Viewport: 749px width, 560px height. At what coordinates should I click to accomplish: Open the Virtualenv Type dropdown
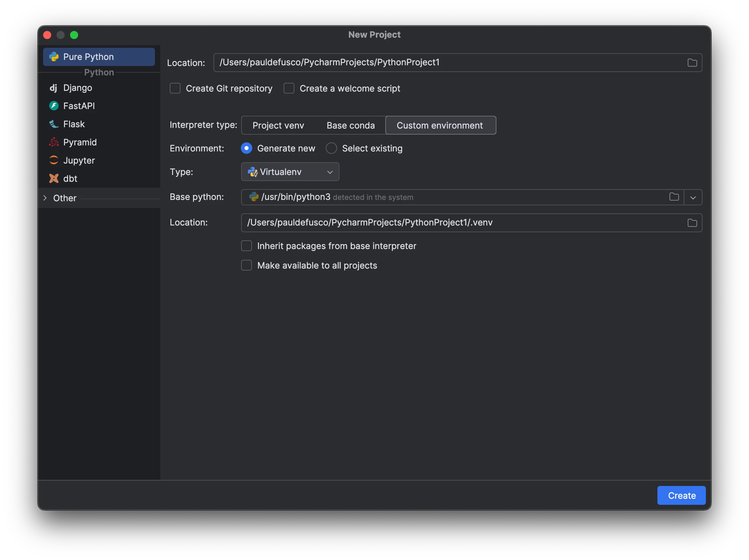290,172
